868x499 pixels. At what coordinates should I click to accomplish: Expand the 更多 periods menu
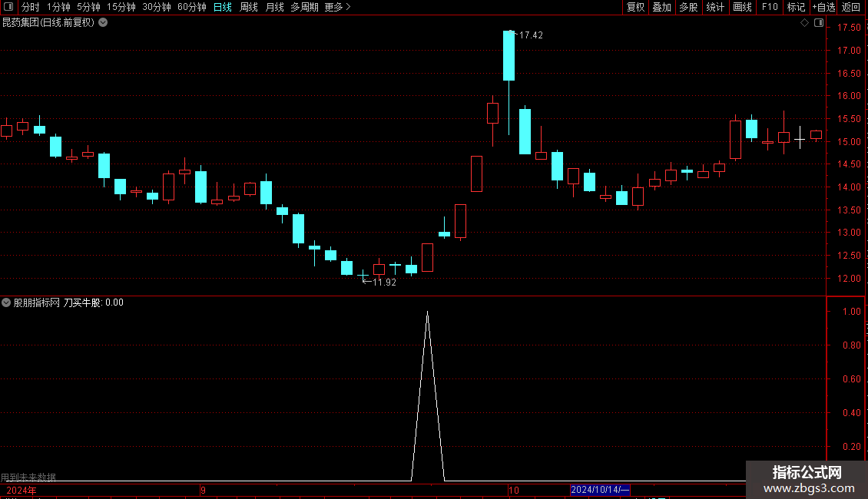point(338,7)
